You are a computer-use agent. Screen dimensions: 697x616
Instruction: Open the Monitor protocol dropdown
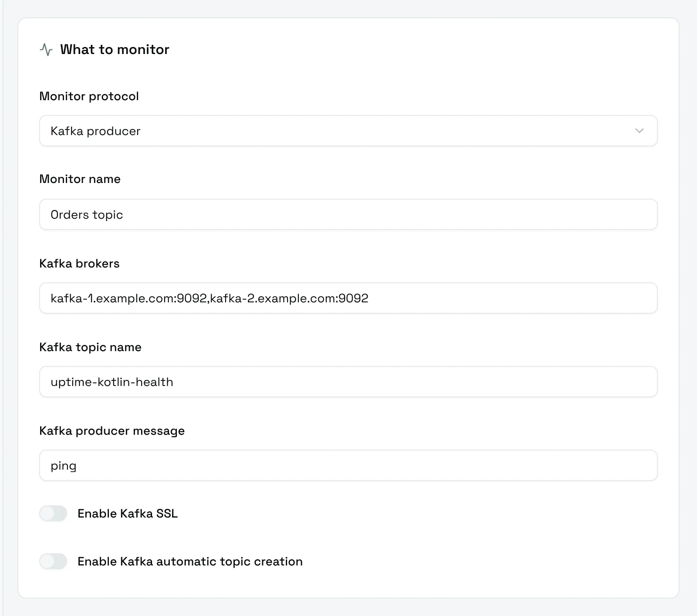tap(348, 131)
